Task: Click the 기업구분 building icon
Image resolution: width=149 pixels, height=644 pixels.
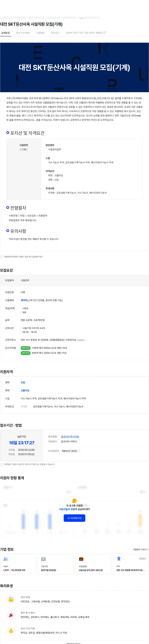Action: coord(43,559)
